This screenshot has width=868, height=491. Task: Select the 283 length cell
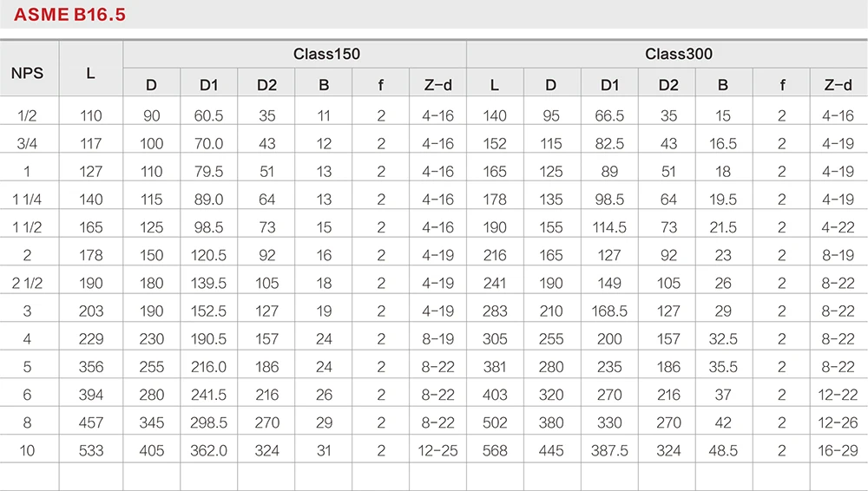(x=495, y=311)
